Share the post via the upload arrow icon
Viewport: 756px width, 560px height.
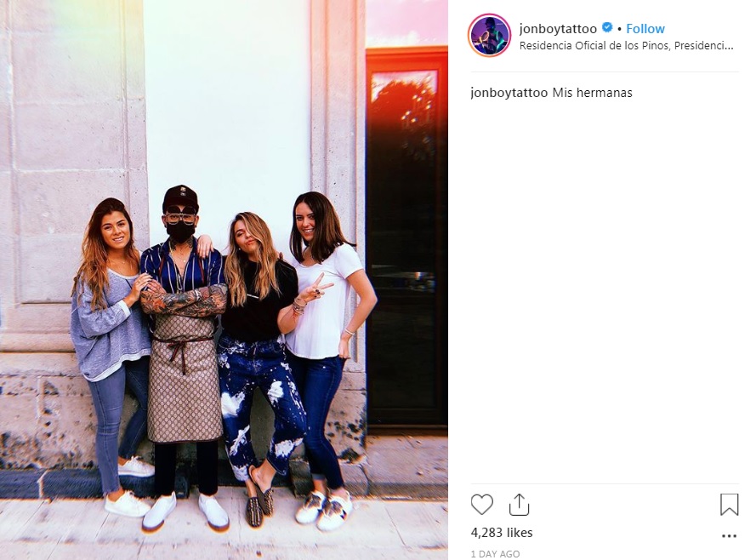(520, 505)
